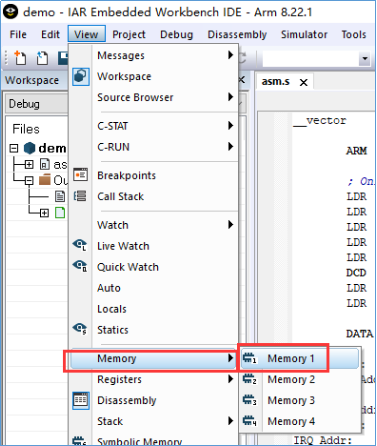Click the Symbolic Memory chip icon
This screenshot has height=446, width=377.
[x=79, y=441]
